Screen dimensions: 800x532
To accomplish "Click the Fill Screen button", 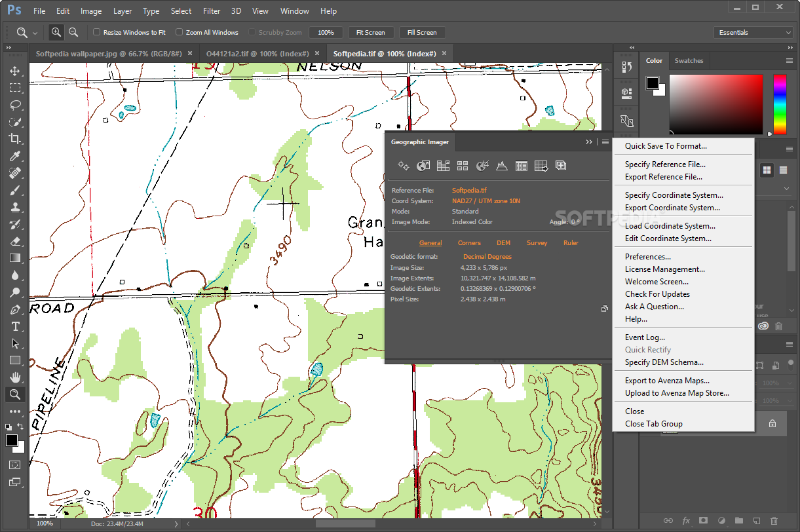I will pos(422,32).
